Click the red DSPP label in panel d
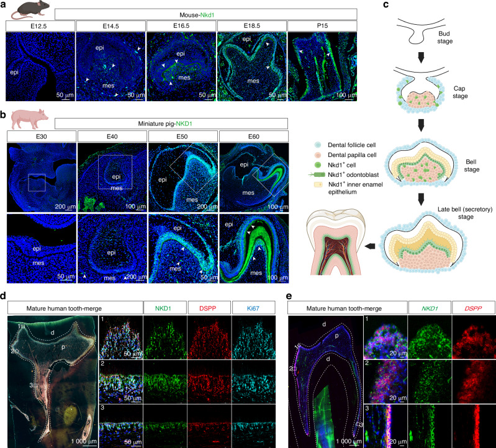This screenshot has width=496, height=448. (207, 308)
